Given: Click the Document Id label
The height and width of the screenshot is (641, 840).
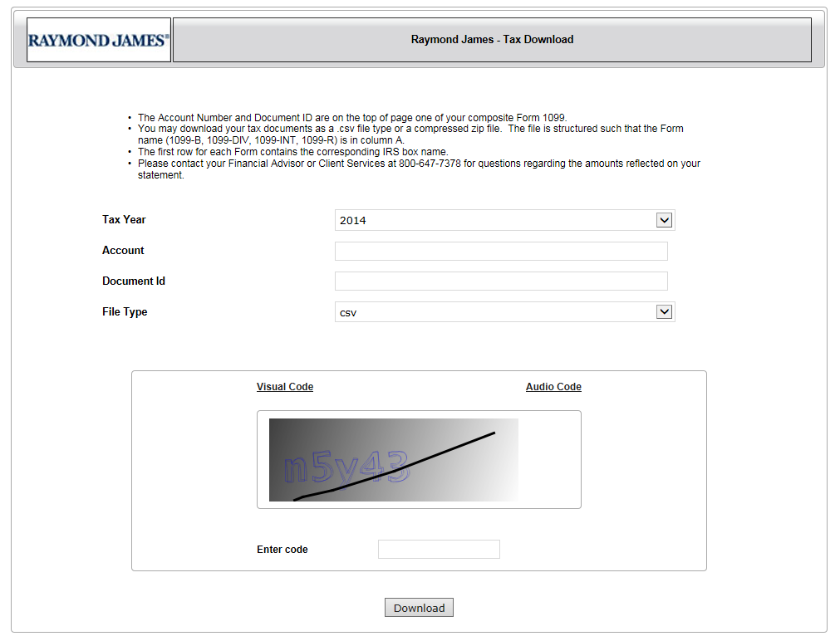Looking at the screenshot, I should click(134, 281).
